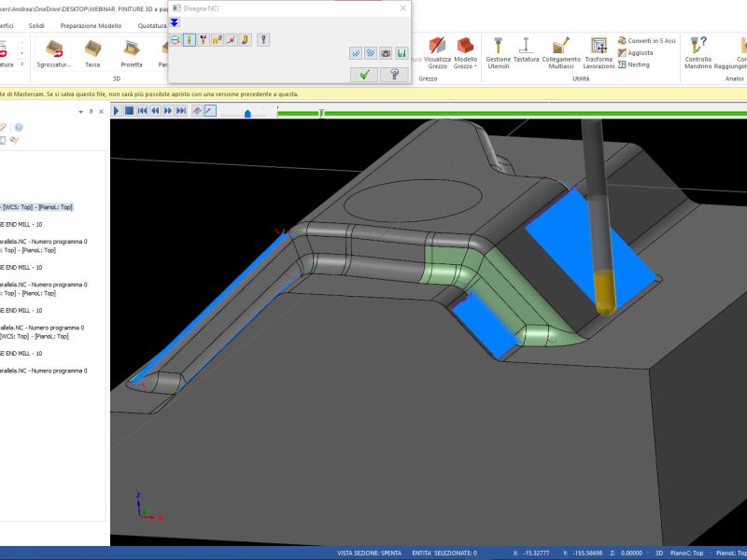Click Collegamento Multiassi icon
747x560 pixels.
pos(561,52)
